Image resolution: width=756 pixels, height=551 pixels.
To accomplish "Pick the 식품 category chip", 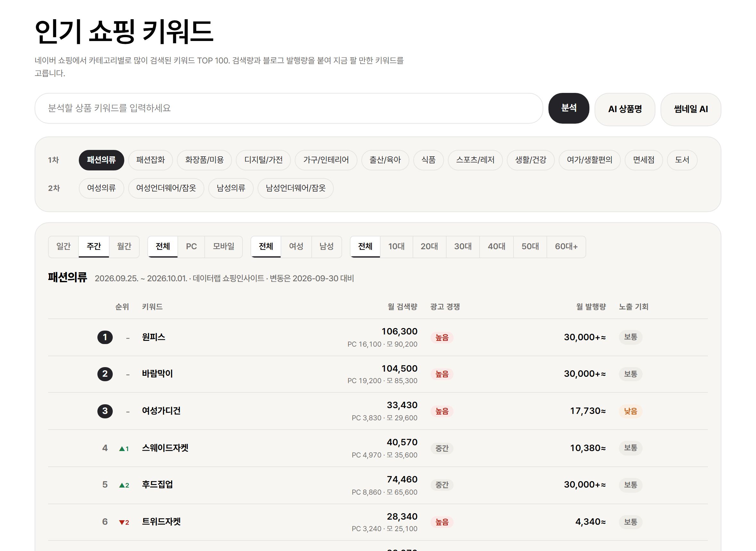I will [428, 160].
